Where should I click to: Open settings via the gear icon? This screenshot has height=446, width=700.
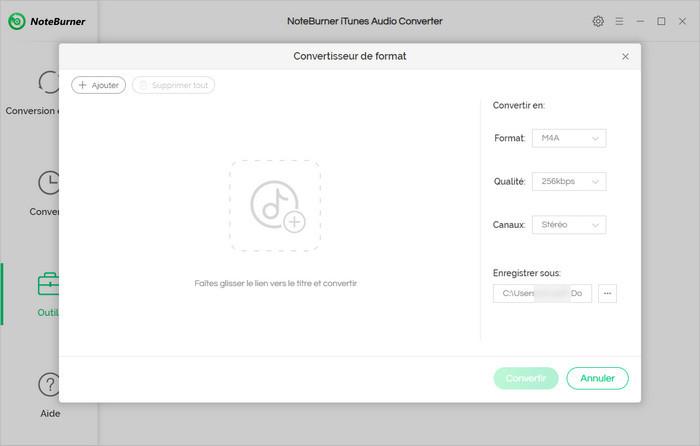pyautogui.click(x=598, y=21)
